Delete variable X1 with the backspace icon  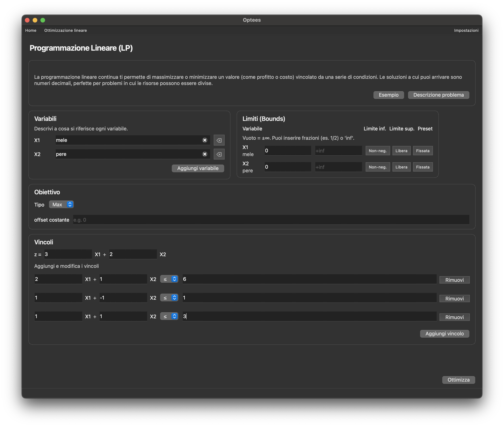[219, 140]
